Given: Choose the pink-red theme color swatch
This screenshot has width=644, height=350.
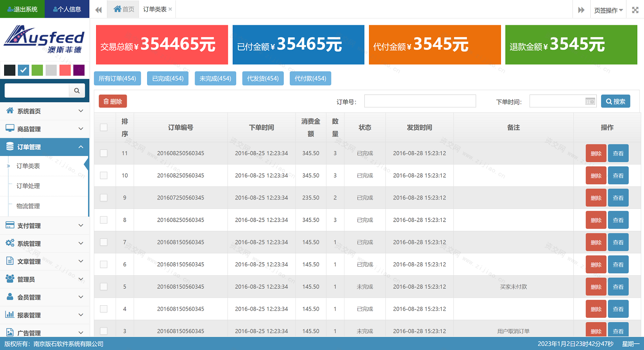Looking at the screenshot, I should (x=65, y=70).
